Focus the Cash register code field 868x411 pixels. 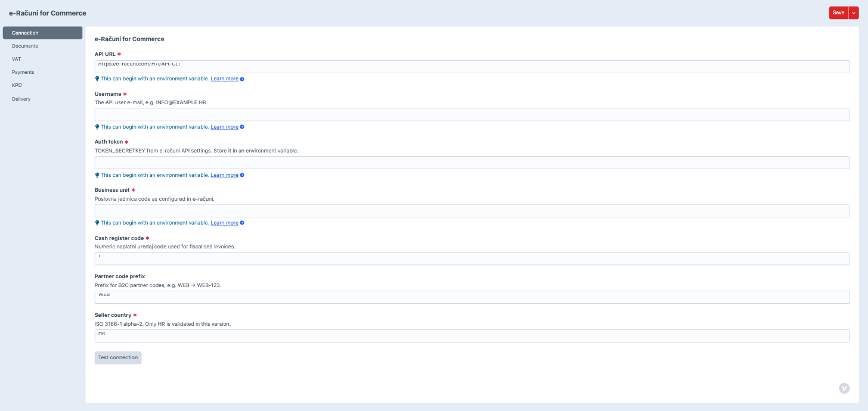coord(472,259)
